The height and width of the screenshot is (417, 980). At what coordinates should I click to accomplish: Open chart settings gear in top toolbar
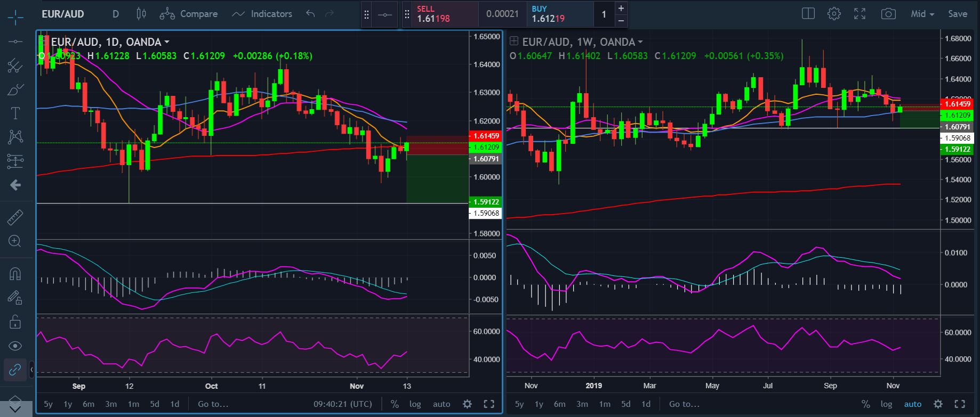coord(834,14)
